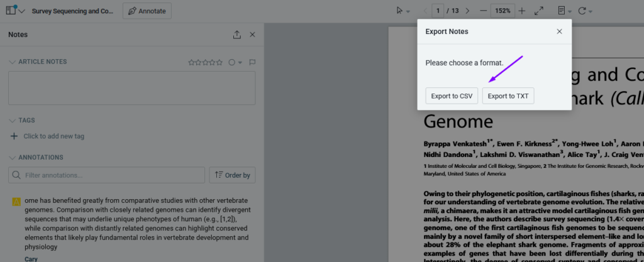Click the Export to CSV button
Viewport: 644px width, 262px height.
pos(452,96)
